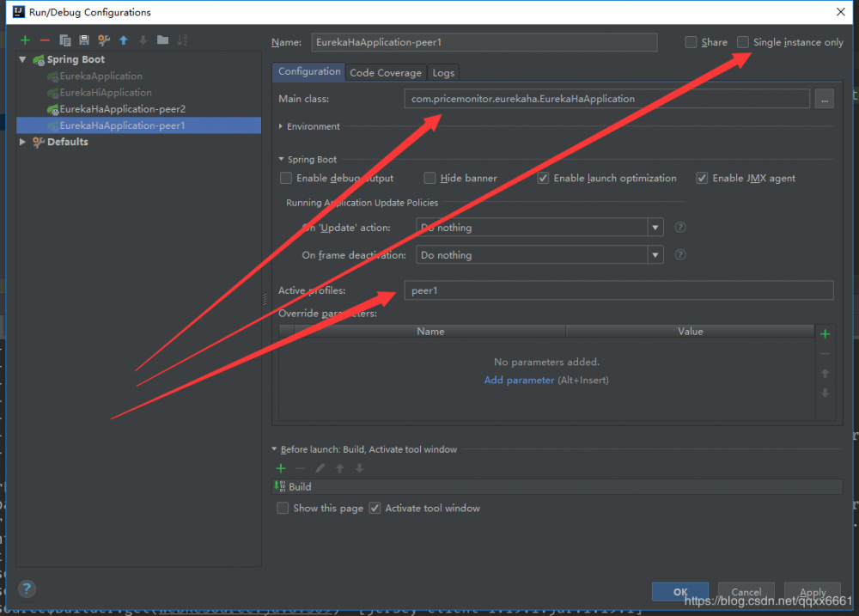The width and height of the screenshot is (859, 616).
Task: Remove configuration with red minus icon
Action: click(45, 40)
